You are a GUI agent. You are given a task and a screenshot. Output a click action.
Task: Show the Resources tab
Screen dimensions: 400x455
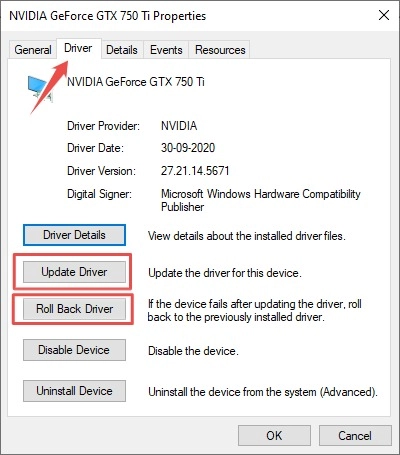[x=220, y=50]
